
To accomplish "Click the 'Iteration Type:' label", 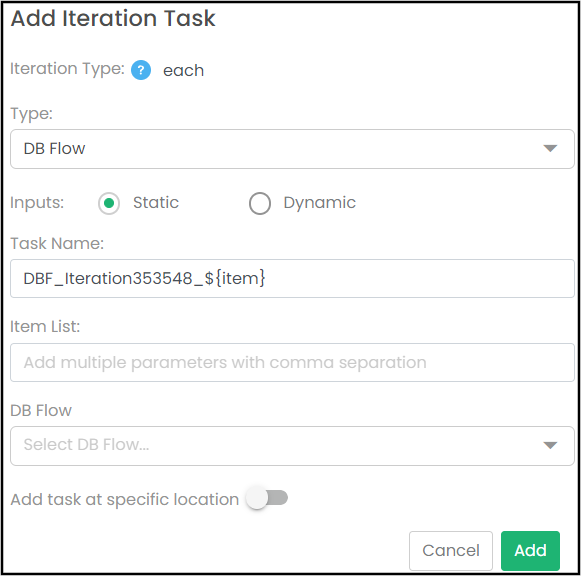I will (x=67, y=69).
